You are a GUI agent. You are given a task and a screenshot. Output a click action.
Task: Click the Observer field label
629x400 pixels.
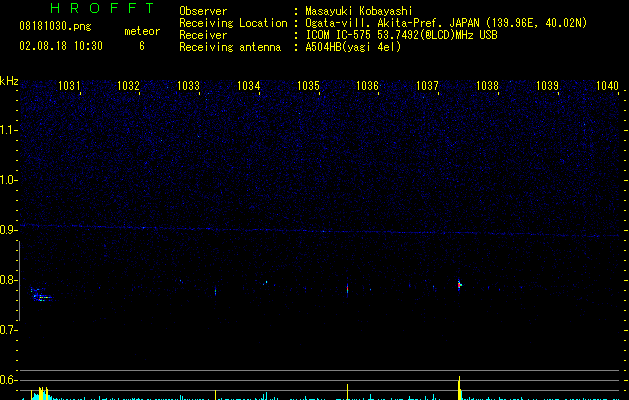(203, 11)
